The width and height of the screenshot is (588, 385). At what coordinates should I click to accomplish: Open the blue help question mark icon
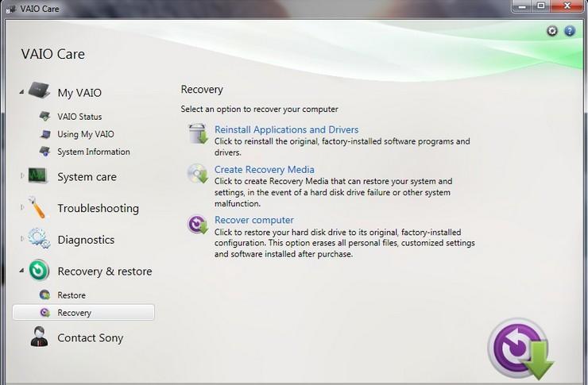(x=570, y=31)
